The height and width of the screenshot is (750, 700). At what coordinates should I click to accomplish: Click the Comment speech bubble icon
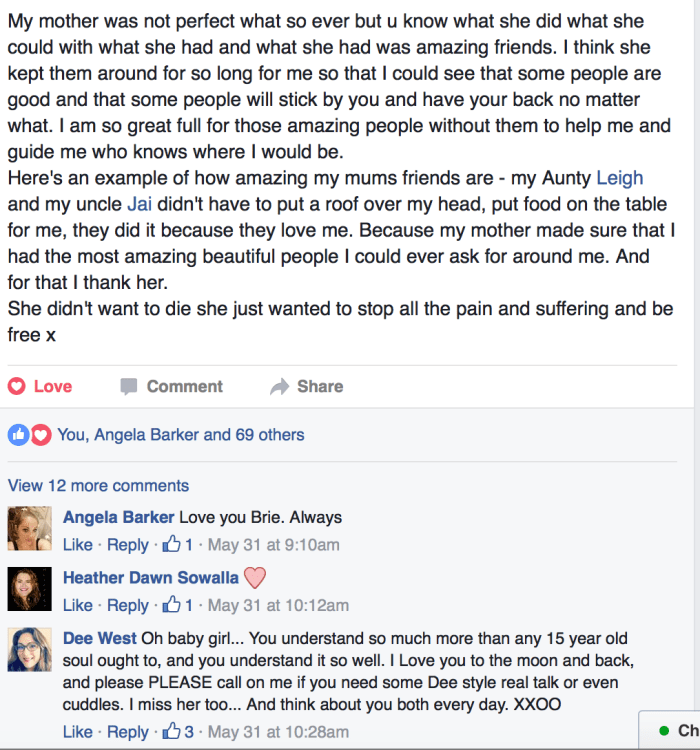pos(128,387)
